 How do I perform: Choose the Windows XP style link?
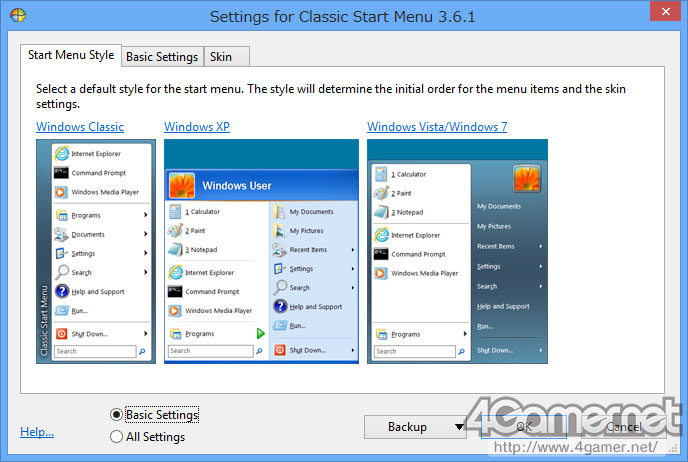pos(197,127)
